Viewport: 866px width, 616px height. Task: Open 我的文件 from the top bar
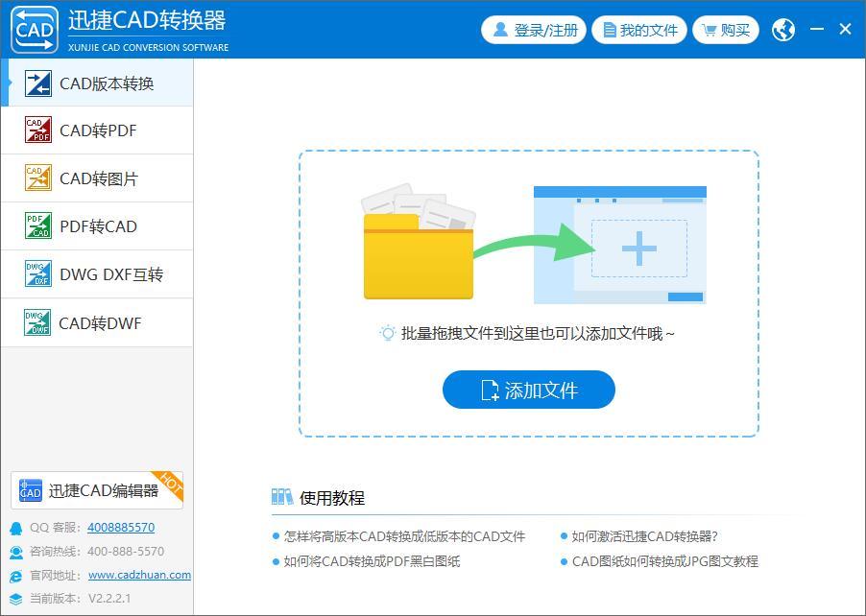tap(639, 29)
